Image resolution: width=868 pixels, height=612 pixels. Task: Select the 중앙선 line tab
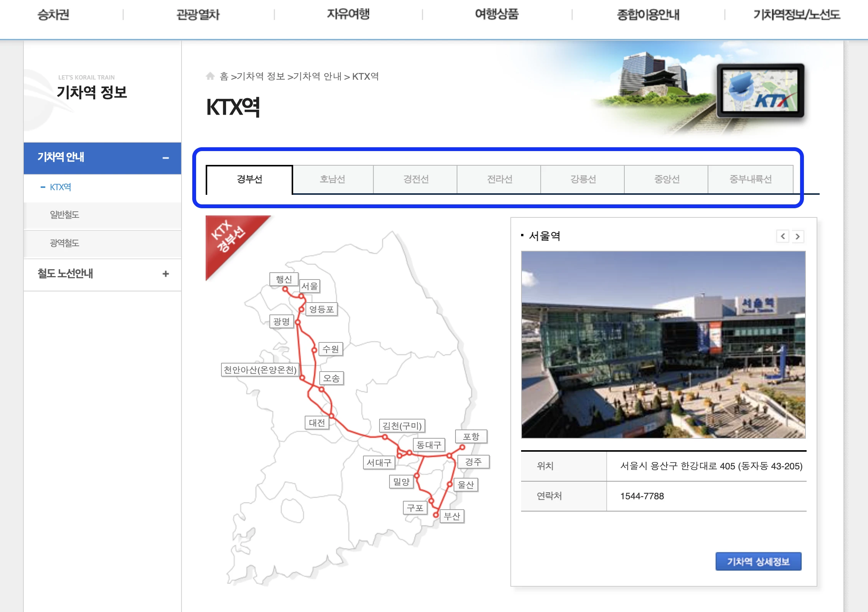point(666,179)
